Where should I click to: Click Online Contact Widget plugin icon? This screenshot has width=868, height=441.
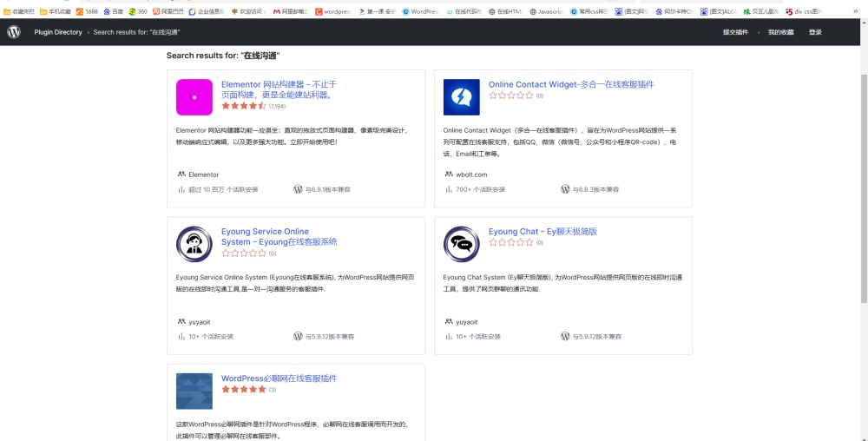(461, 97)
